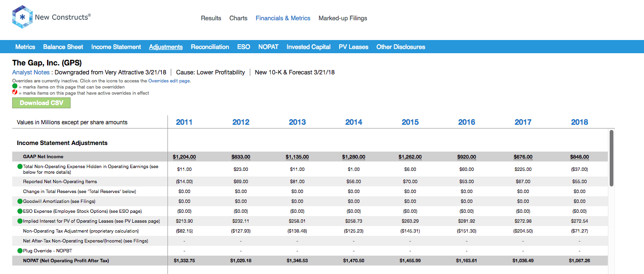
Task: Click the 2011 column header
Action: pyautogui.click(x=184, y=122)
